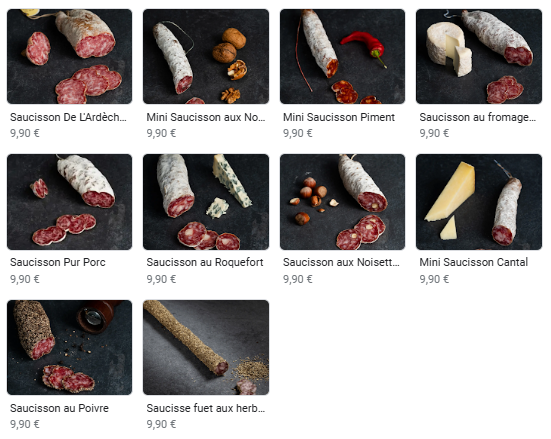Open the Saucisson De L'Ardèche product image
Image resolution: width=551 pixels, height=439 pixels.
coord(70,57)
